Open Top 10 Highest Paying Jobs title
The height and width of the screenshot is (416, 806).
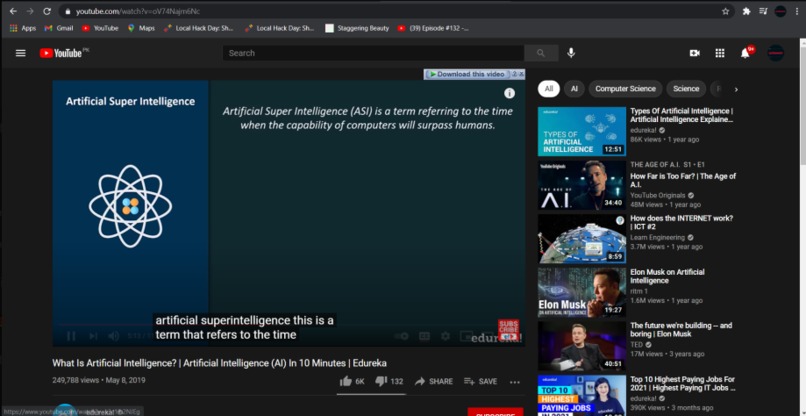683,384
